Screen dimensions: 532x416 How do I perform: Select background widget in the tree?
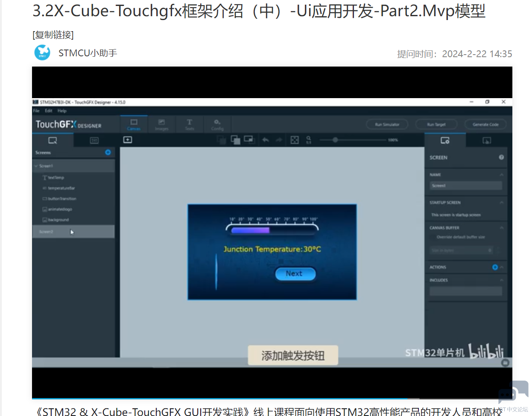click(58, 220)
